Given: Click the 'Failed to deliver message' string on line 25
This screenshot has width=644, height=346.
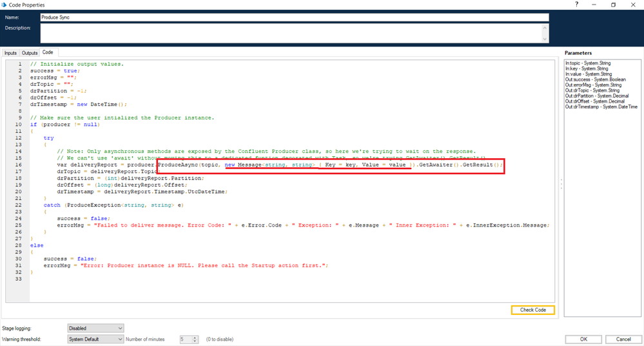Looking at the screenshot, I should tap(162, 225).
